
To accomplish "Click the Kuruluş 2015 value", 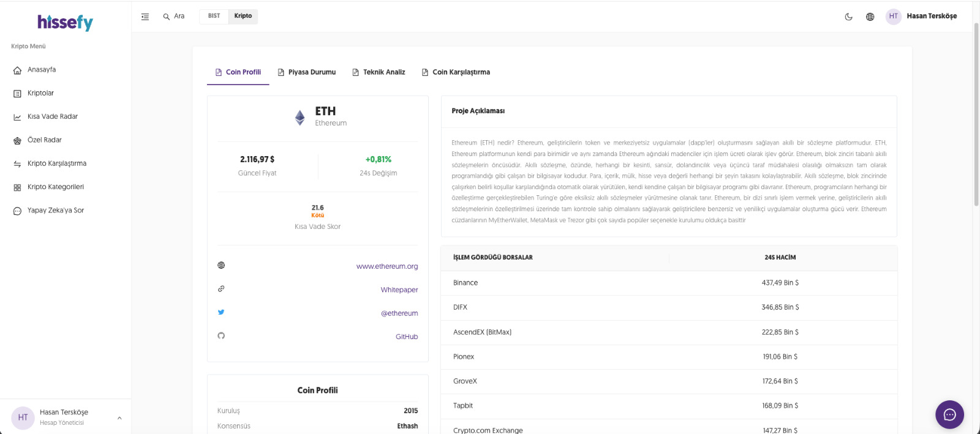I will [411, 411].
